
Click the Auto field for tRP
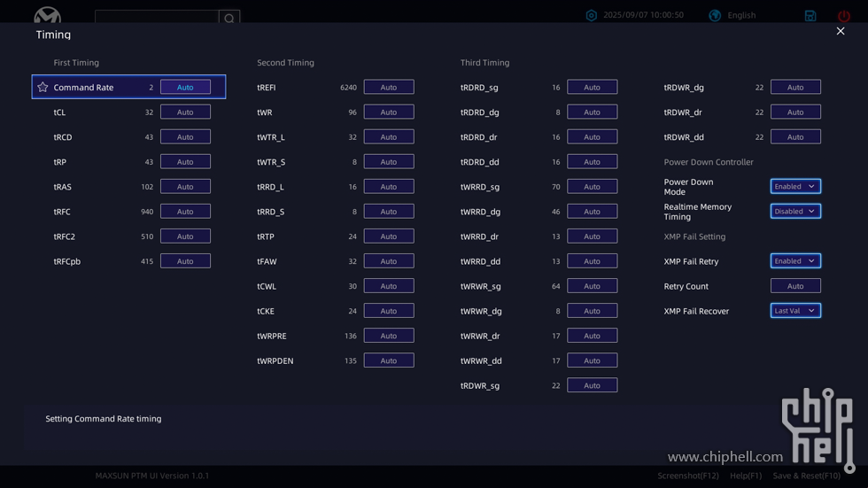coord(185,161)
